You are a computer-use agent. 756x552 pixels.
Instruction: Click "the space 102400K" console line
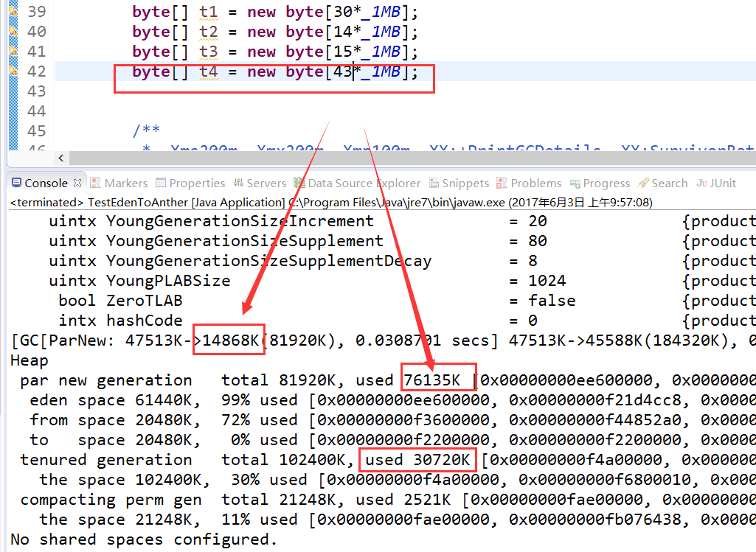pyautogui.click(x=398, y=480)
